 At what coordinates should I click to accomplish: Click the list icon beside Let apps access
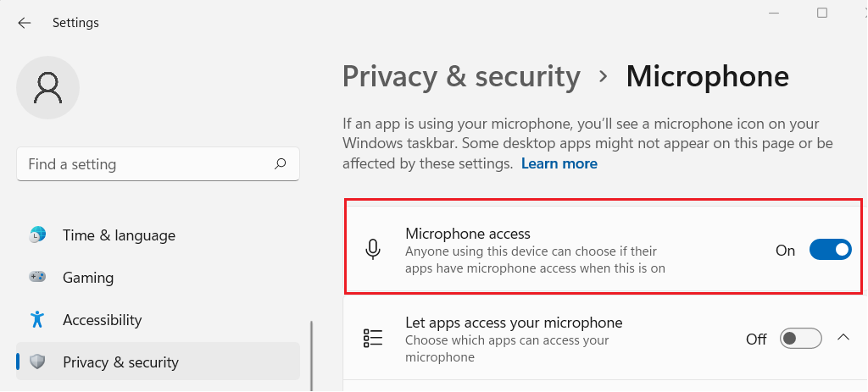click(x=373, y=338)
